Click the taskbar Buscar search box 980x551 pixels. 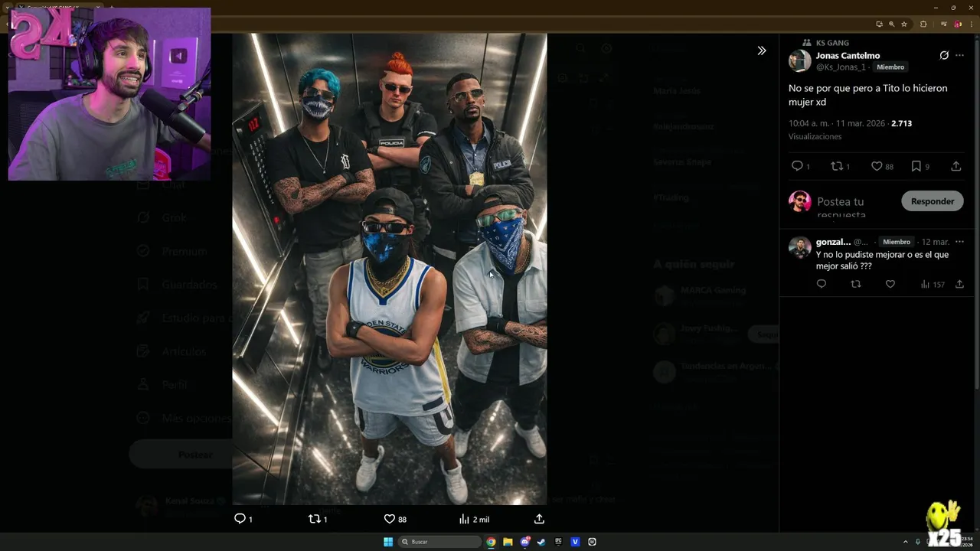point(439,542)
